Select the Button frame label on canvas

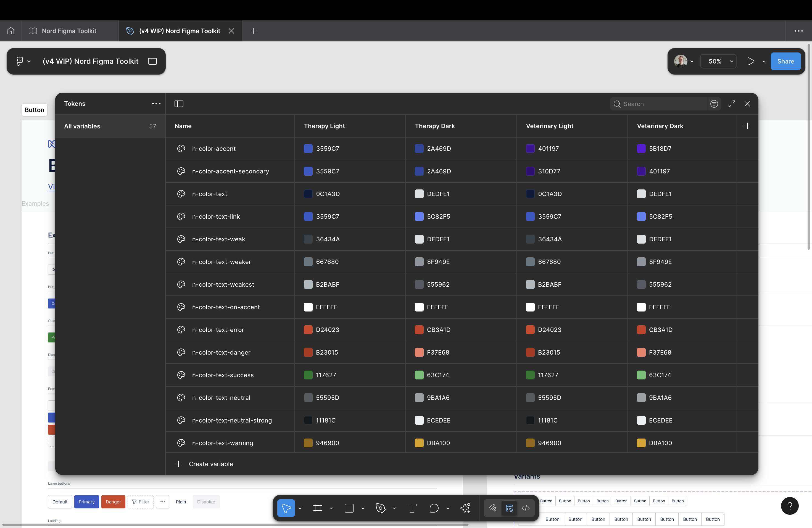(35, 110)
